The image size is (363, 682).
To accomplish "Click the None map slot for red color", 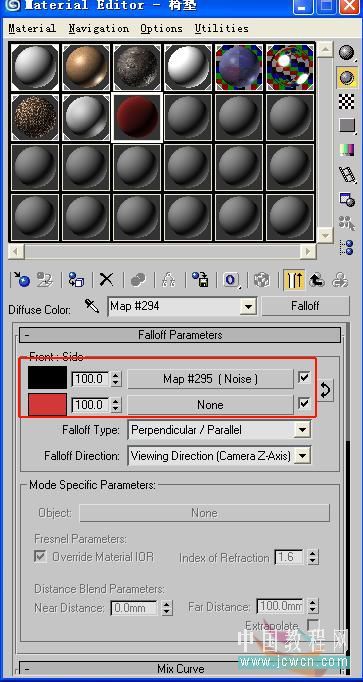I will coord(210,405).
